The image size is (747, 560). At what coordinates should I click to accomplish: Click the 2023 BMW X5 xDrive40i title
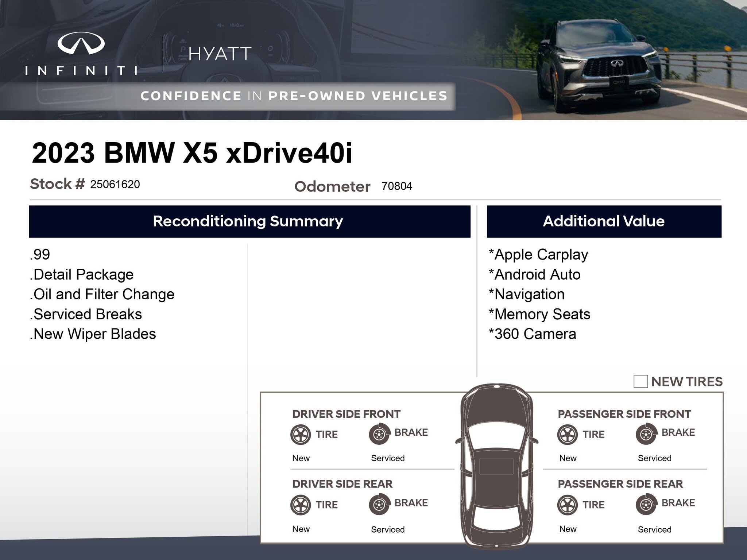pos(192,153)
